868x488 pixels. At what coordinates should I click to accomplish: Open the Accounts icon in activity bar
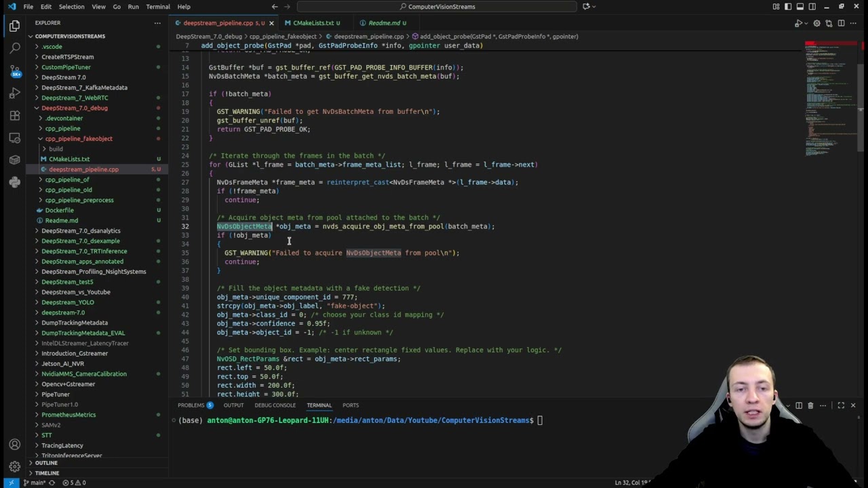click(14, 445)
